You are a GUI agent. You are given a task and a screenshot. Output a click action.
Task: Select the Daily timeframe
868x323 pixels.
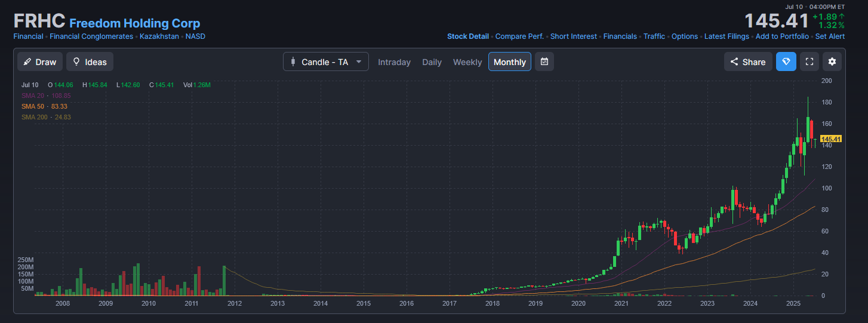432,62
